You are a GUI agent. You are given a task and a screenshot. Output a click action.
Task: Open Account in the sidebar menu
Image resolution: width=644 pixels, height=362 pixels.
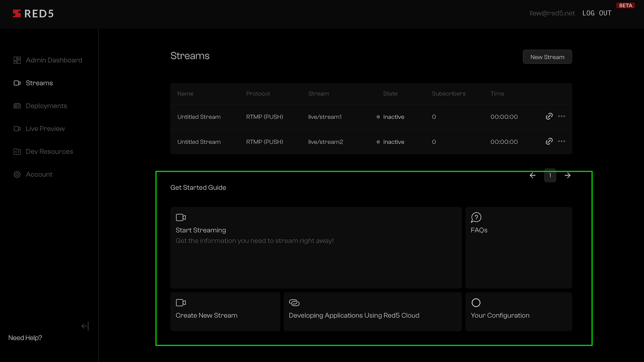pyautogui.click(x=39, y=174)
